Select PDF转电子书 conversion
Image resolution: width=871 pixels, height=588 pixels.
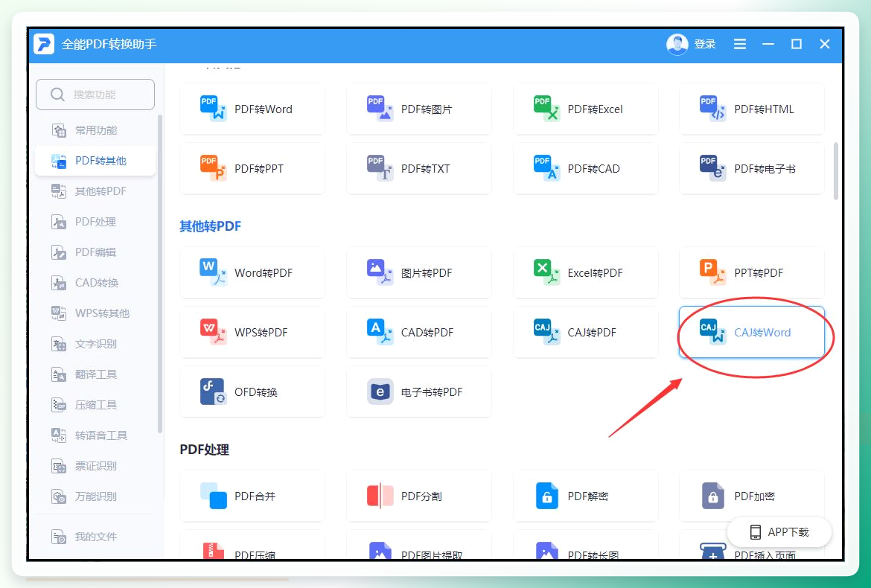click(x=752, y=169)
